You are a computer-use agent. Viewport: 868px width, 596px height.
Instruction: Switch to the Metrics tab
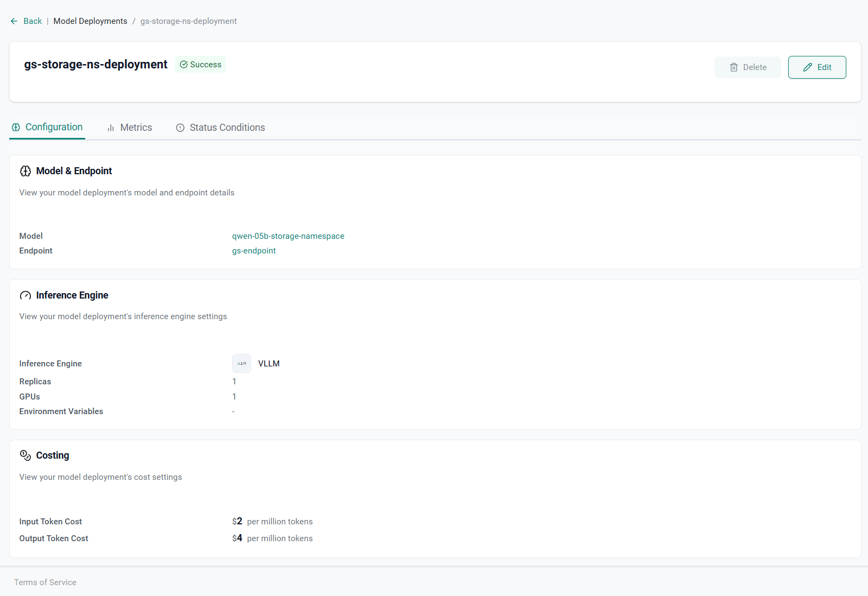[136, 128]
